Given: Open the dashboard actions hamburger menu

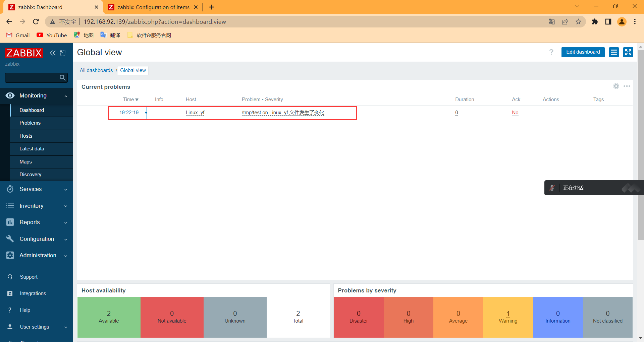Looking at the screenshot, I should pos(614,52).
